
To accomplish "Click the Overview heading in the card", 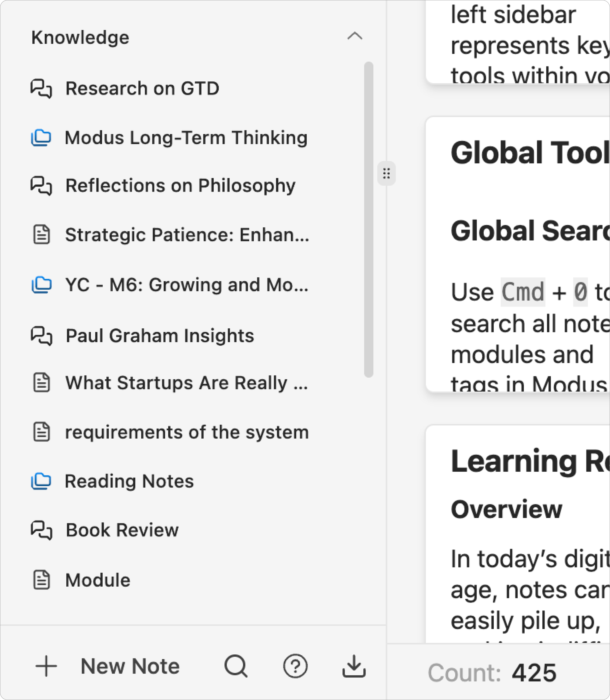I will 506,509.
